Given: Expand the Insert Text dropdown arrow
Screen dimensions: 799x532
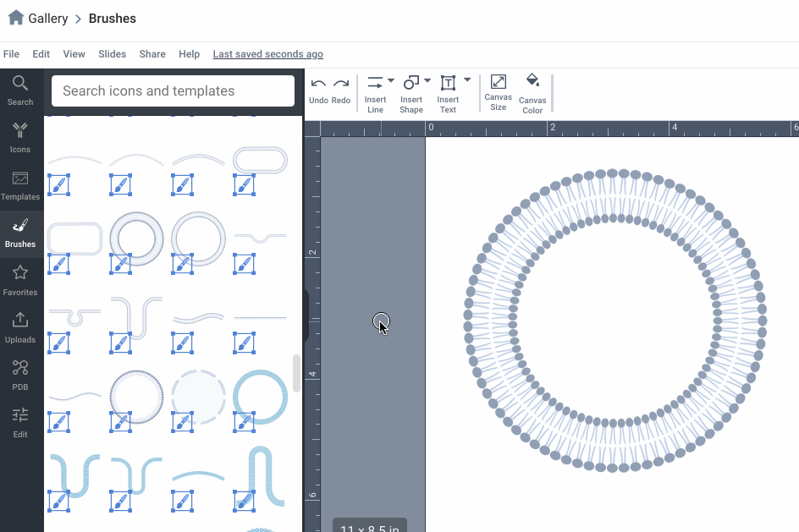Looking at the screenshot, I should click(x=467, y=81).
